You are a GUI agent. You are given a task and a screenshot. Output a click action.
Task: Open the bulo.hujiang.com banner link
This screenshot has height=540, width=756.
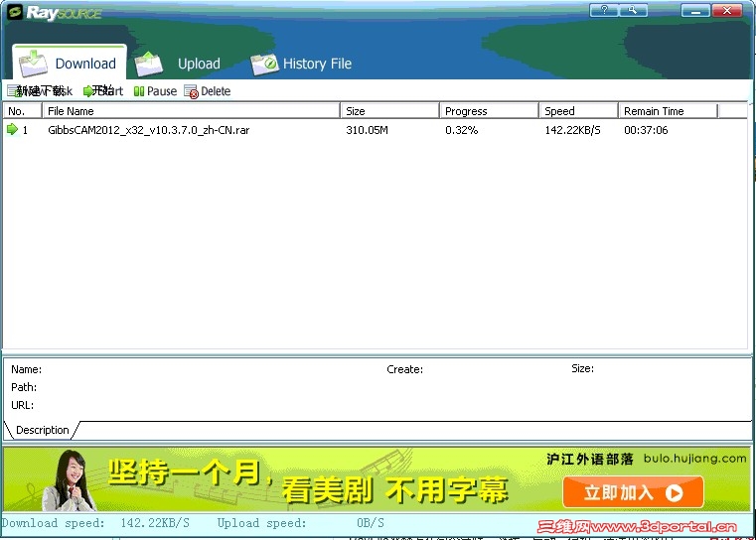pos(694,459)
